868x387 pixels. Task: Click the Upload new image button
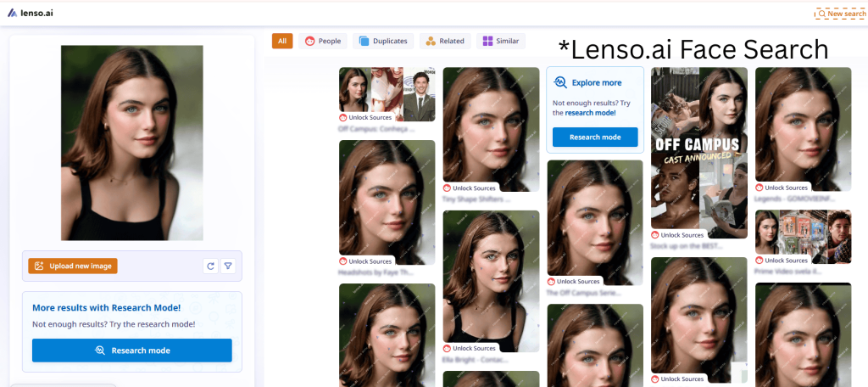(x=73, y=266)
